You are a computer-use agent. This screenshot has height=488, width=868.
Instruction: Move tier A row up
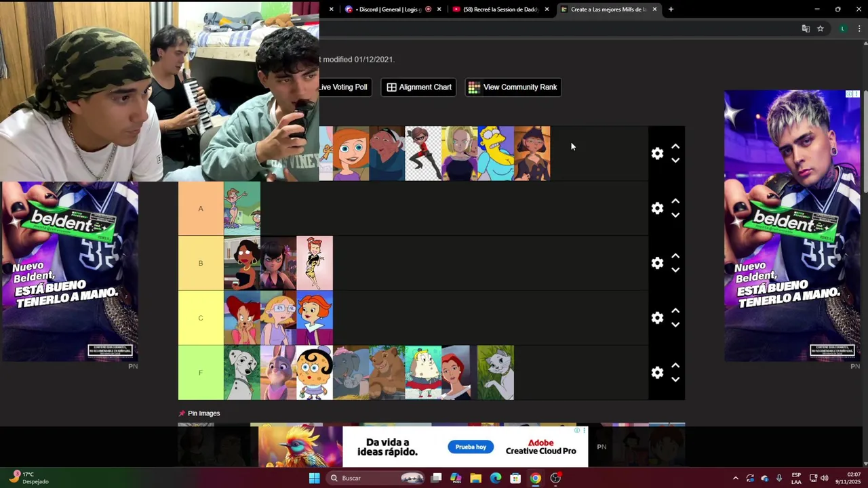tap(675, 201)
